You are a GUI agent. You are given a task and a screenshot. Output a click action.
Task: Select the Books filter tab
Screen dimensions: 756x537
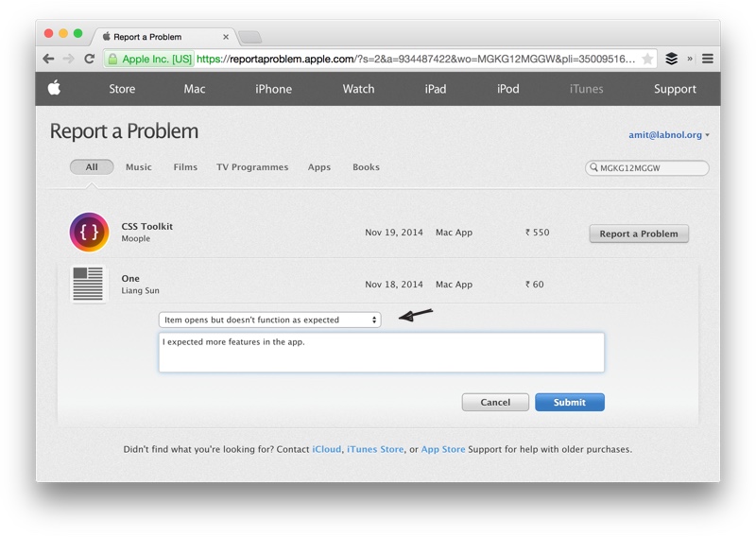366,167
